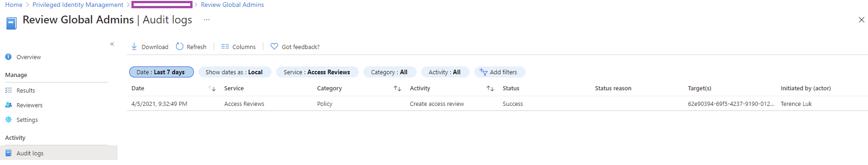
Task: Click the Status column header
Action: tap(511, 88)
